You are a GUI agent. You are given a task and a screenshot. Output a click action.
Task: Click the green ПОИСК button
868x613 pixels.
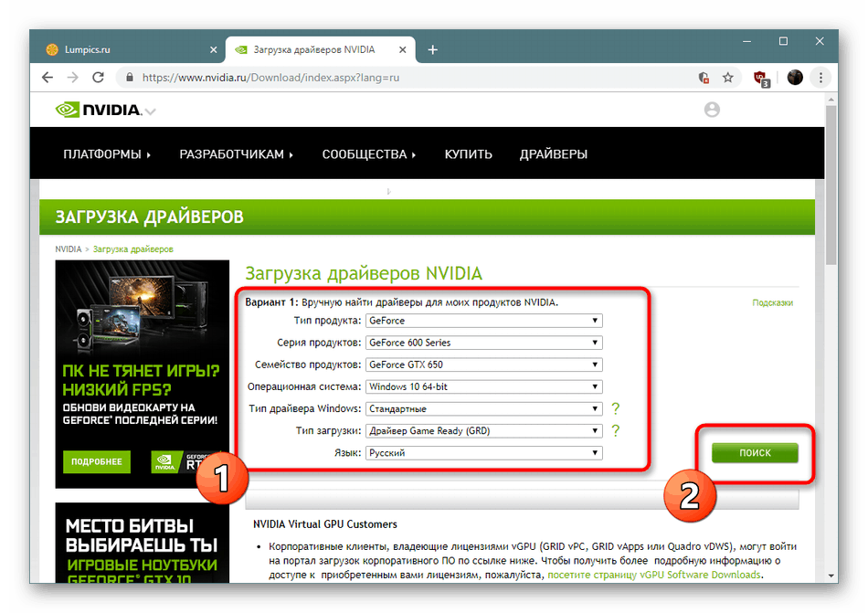[755, 453]
